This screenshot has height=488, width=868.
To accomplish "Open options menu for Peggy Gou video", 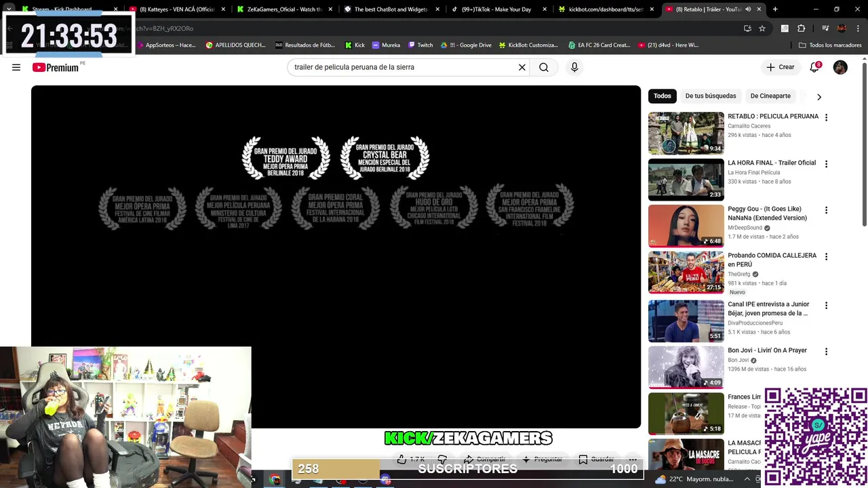I will [x=826, y=210].
